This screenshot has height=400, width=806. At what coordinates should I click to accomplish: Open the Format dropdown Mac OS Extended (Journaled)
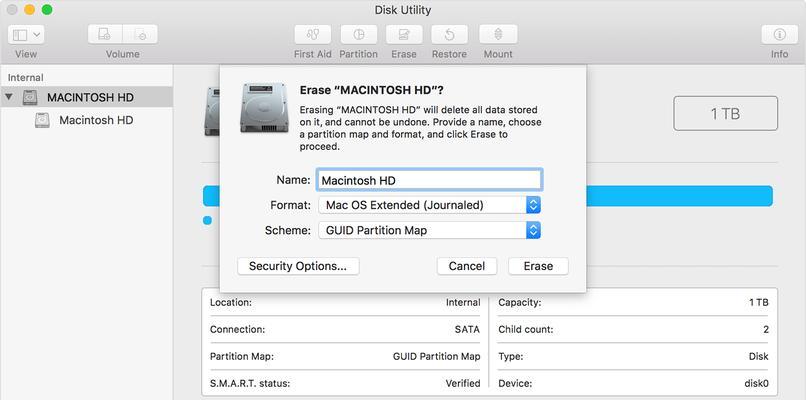click(429, 205)
